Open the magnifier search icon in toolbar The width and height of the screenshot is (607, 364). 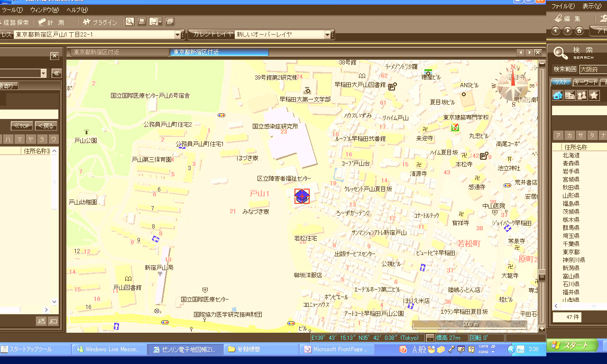coord(129,22)
